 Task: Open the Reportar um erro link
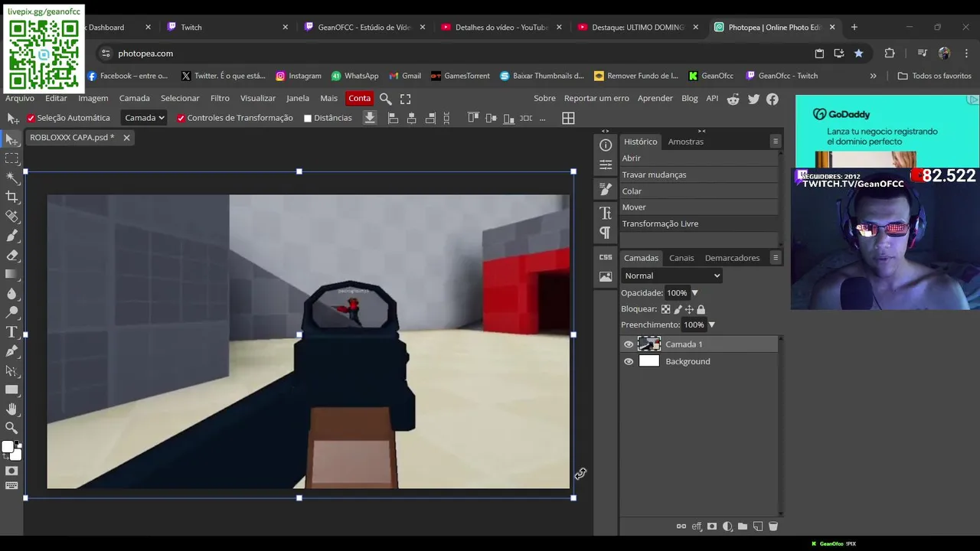[x=596, y=98]
